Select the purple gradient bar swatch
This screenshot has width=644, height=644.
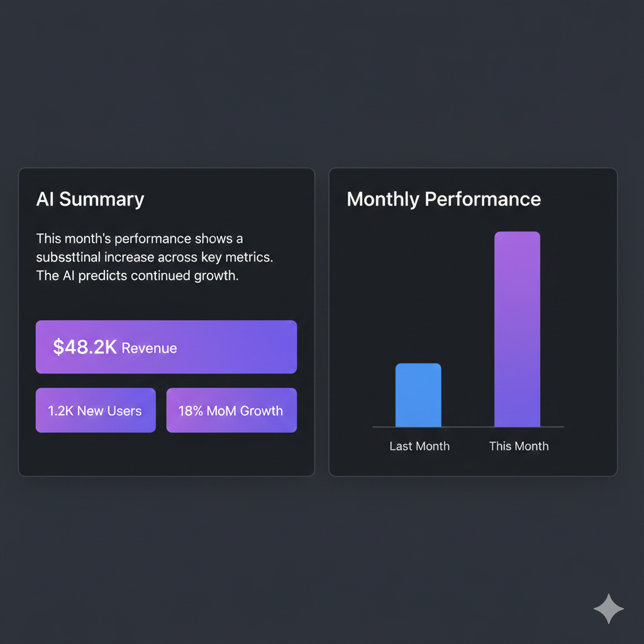pyautogui.click(x=517, y=330)
